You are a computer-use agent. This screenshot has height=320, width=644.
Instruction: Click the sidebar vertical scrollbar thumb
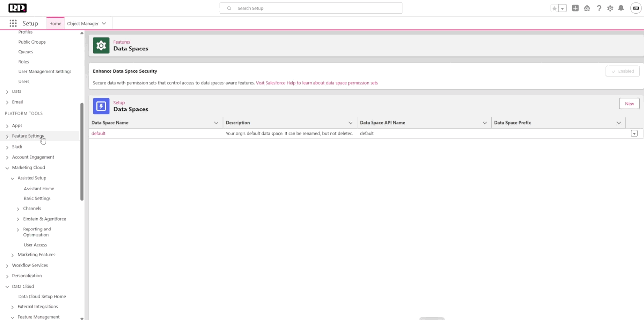[82, 151]
